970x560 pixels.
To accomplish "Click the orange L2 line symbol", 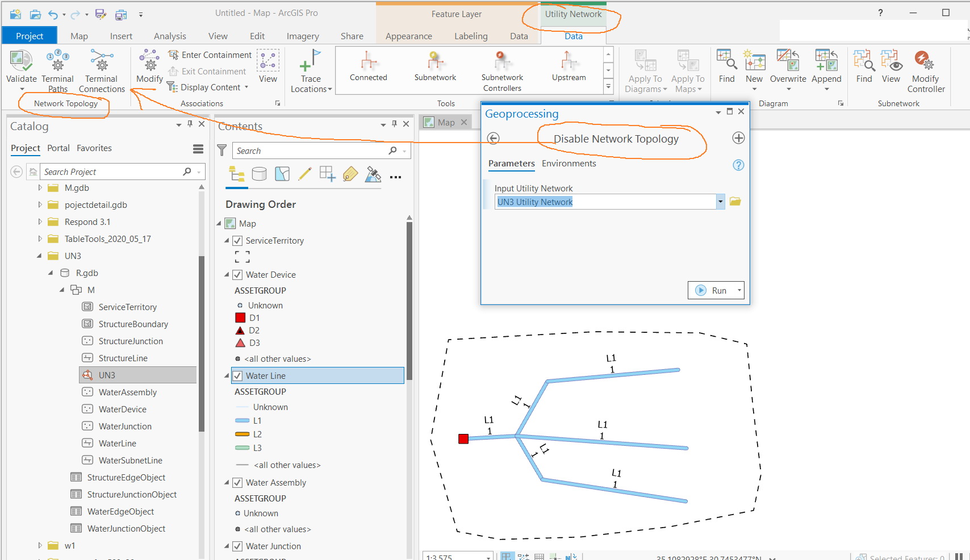I will click(242, 434).
